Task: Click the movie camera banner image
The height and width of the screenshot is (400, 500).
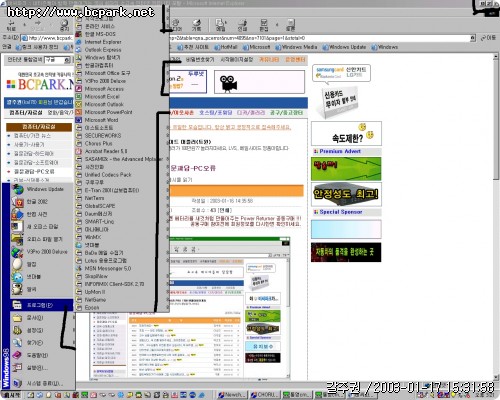Action: coord(259,82)
